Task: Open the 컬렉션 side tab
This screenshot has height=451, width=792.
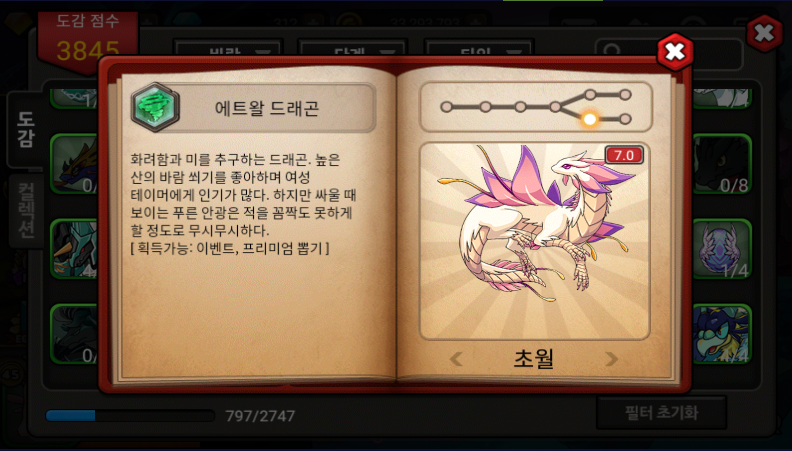Action: click(x=26, y=211)
